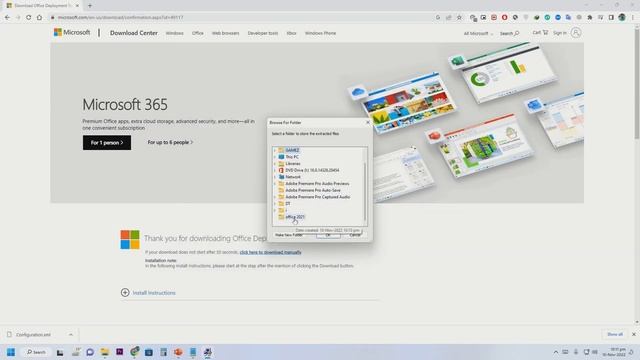Open the Windows Start menu
This screenshot has width=640, height=360.
11,352
